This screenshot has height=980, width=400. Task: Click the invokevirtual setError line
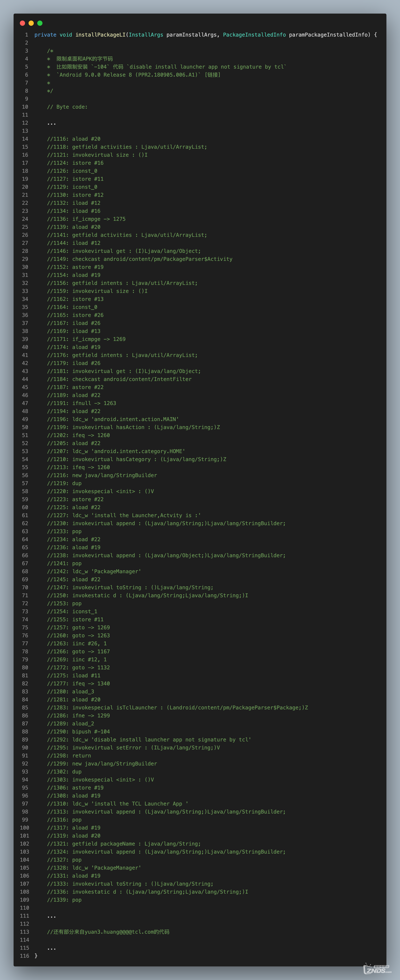(134, 748)
